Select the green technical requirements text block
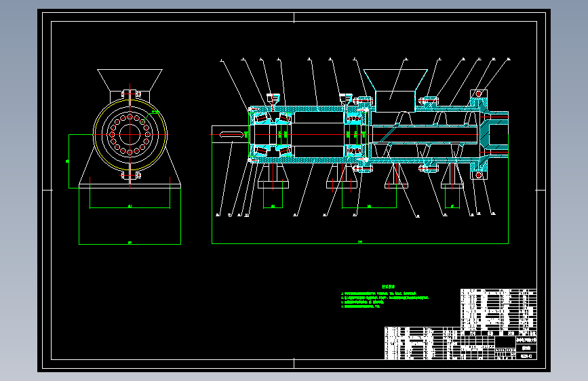Image resolution: width=588 pixels, height=381 pixels. pyautogui.click(x=385, y=297)
